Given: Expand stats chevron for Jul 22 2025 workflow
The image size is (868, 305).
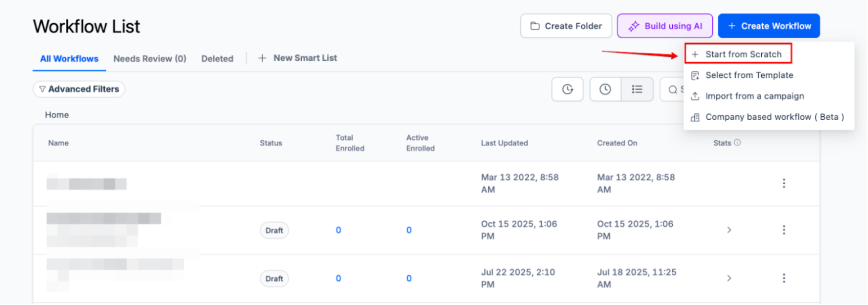Looking at the screenshot, I should click(x=729, y=278).
